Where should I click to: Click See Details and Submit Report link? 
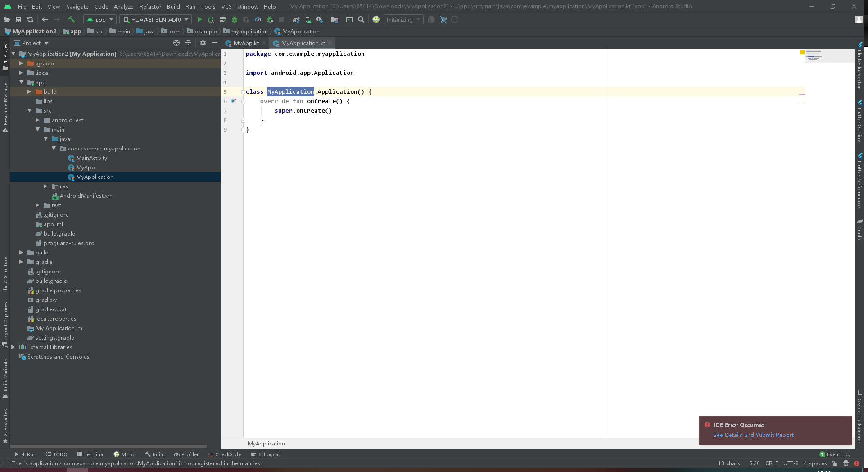(x=753, y=435)
